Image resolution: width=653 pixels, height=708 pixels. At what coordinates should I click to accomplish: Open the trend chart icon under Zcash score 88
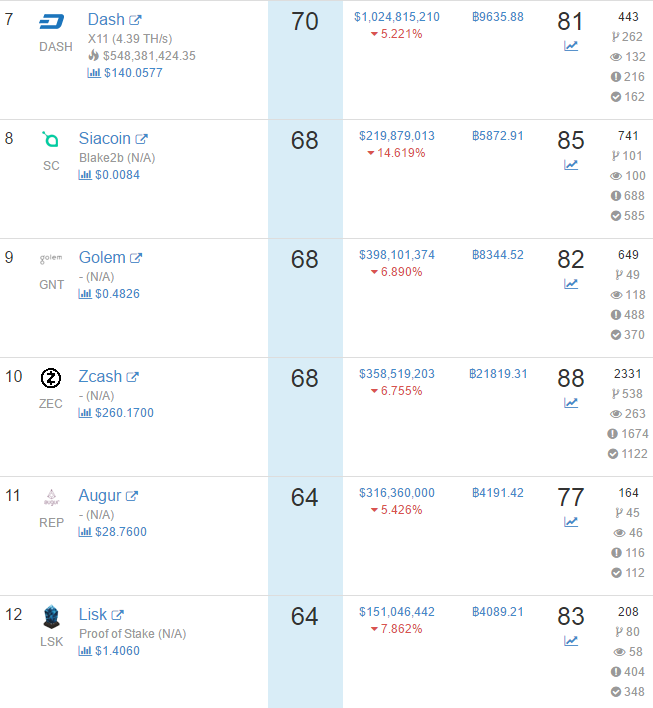[x=571, y=403]
